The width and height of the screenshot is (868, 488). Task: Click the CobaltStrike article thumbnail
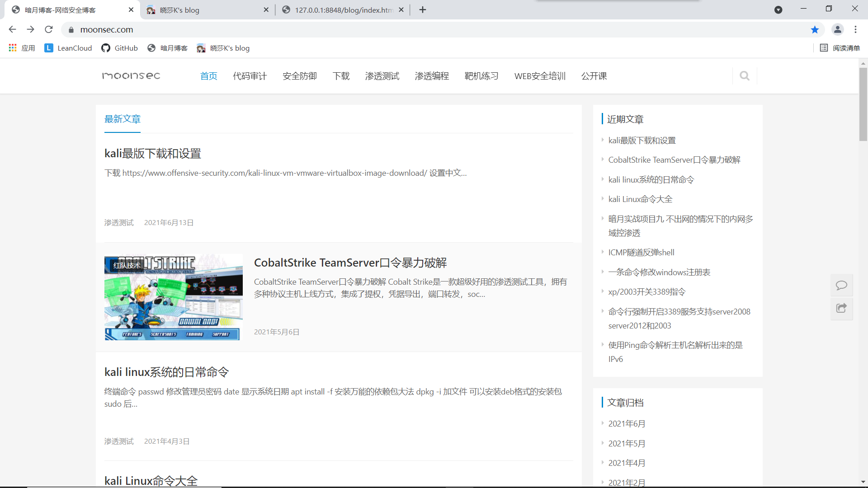(174, 297)
